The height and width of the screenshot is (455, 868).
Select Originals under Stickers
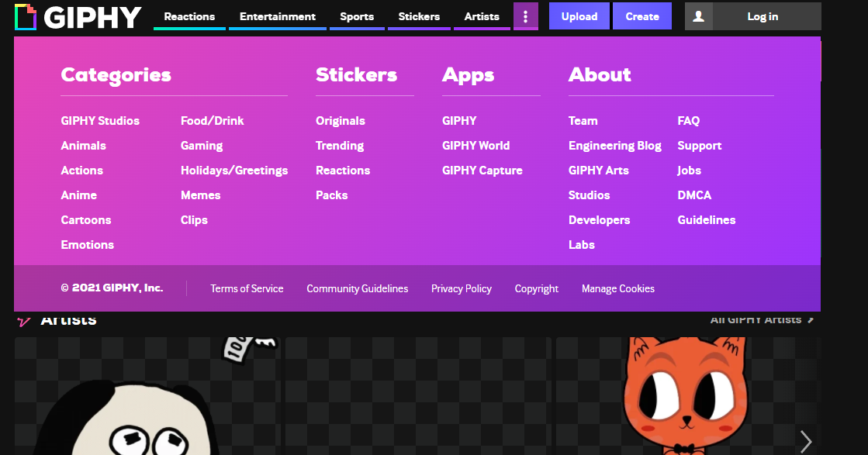(x=341, y=120)
